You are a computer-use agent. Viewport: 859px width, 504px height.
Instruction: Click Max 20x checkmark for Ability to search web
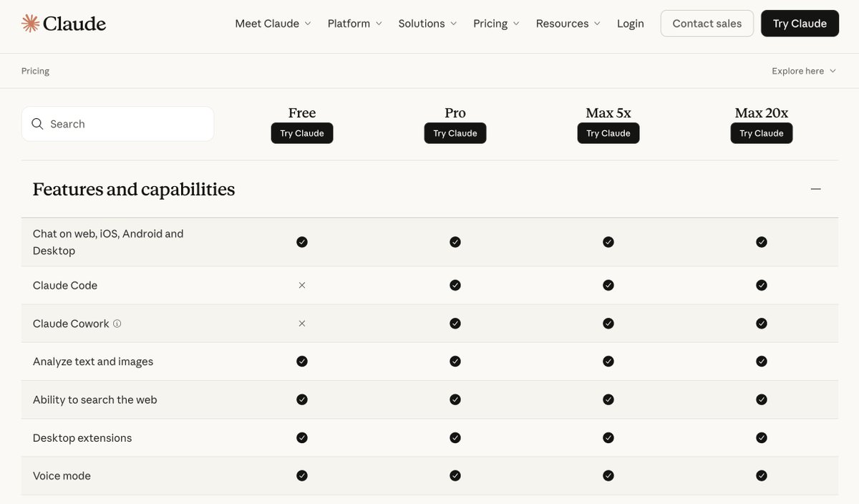click(762, 399)
